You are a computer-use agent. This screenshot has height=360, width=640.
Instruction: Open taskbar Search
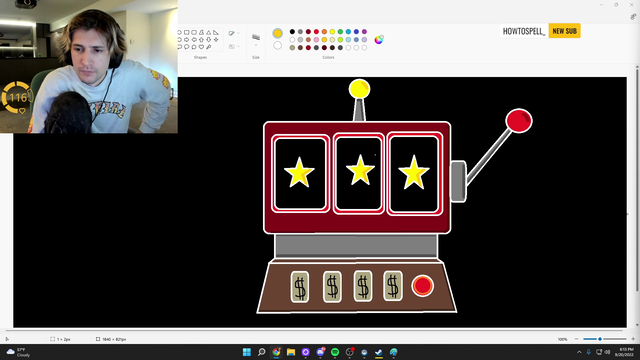262,352
